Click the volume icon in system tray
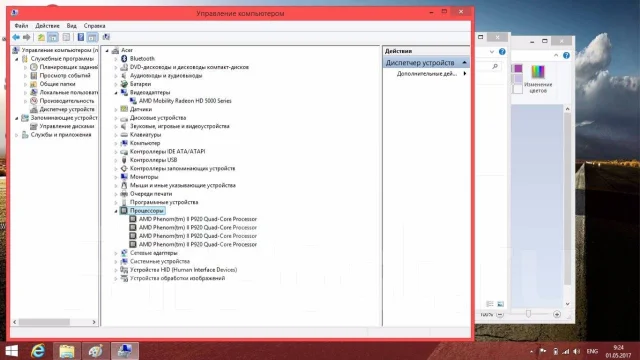This screenshot has height=360, width=640. [x=576, y=351]
